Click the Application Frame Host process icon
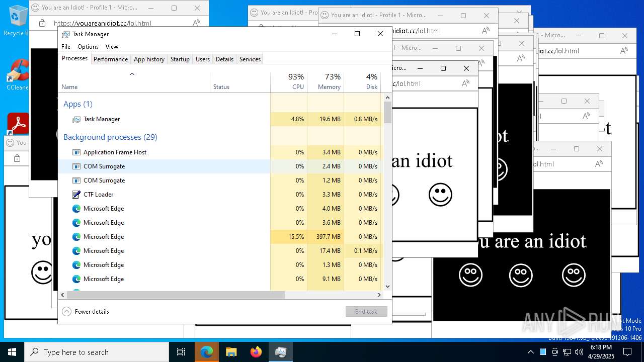This screenshot has width=644, height=362. [x=76, y=152]
